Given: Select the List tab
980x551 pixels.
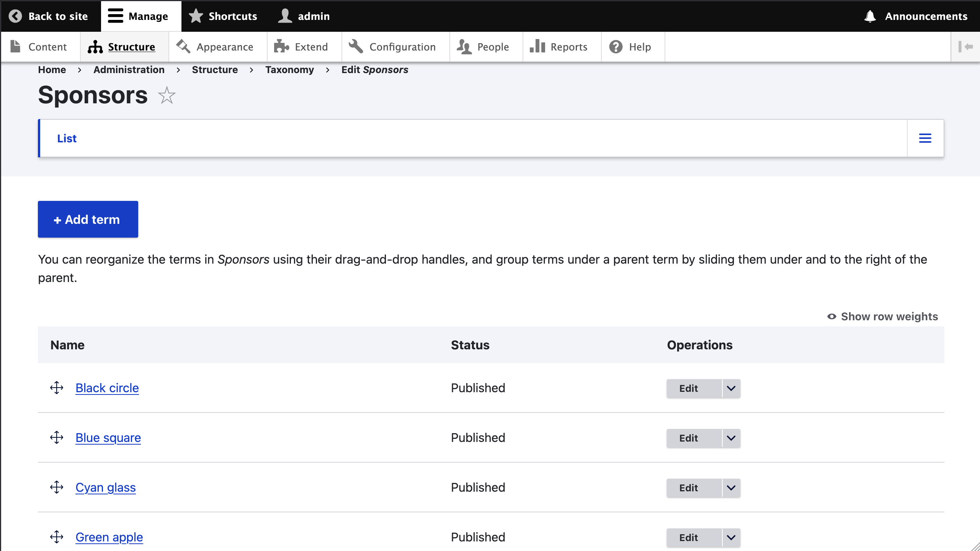Looking at the screenshot, I should 67,138.
